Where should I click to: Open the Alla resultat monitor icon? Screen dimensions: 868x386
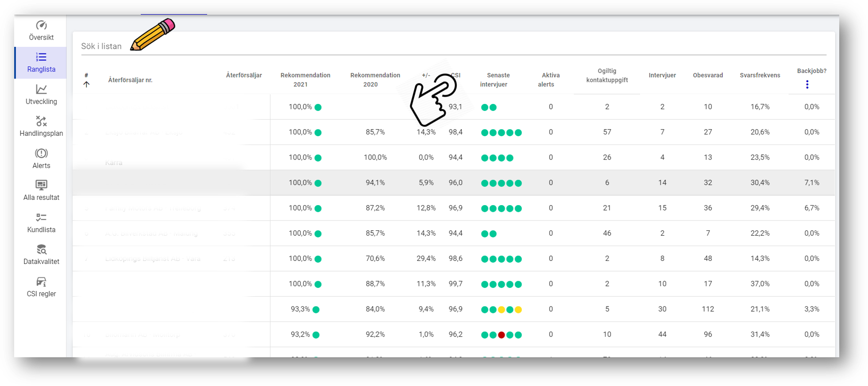coord(41,185)
